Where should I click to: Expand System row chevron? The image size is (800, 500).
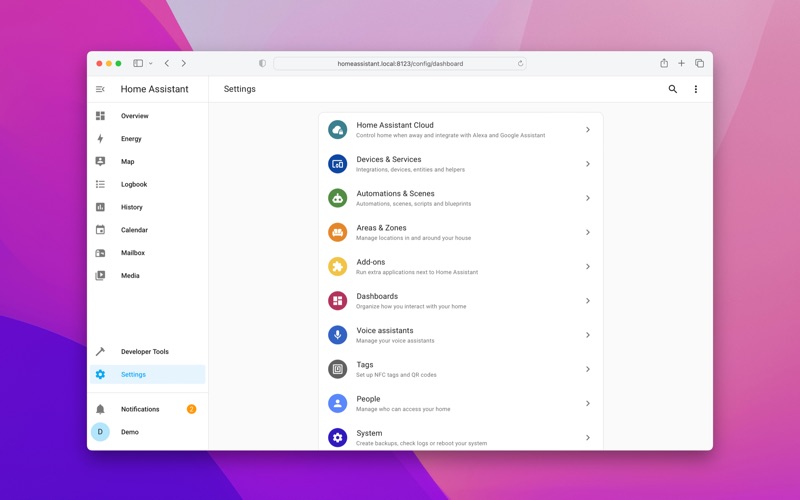click(x=588, y=437)
